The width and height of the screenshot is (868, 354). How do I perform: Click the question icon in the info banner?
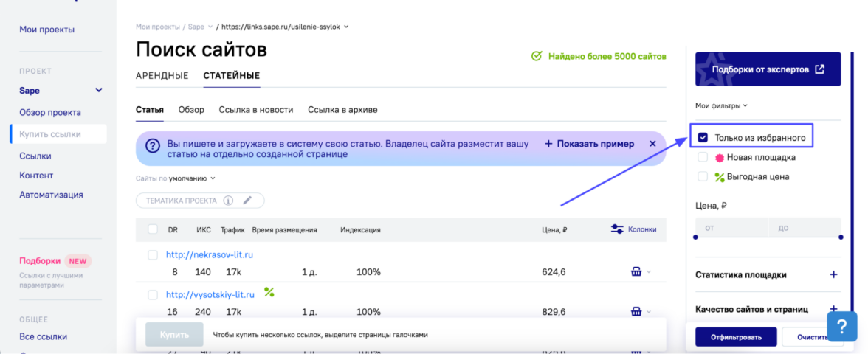click(x=153, y=146)
